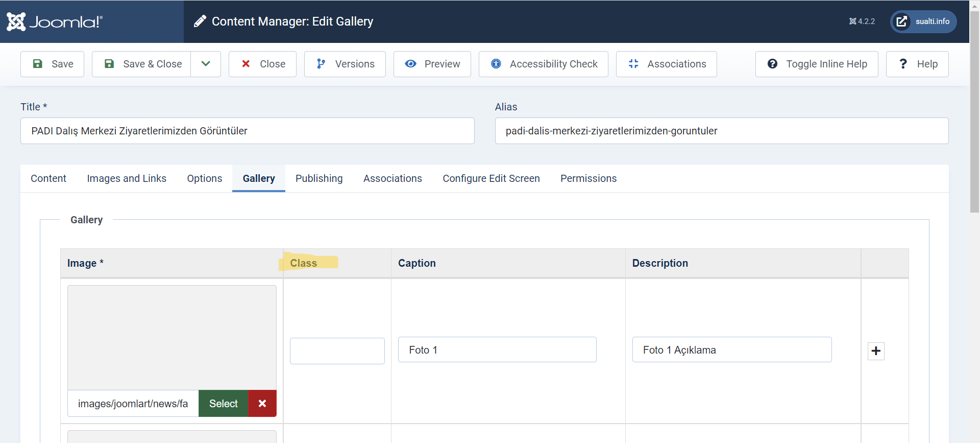The height and width of the screenshot is (443, 980).
Task: Open the Images and Links tab
Action: coord(127,178)
